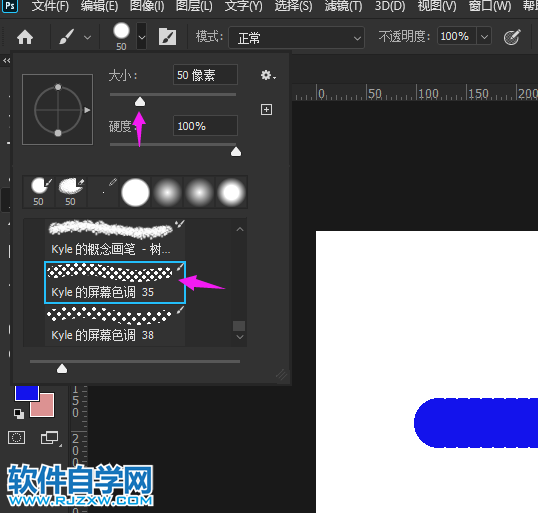Image resolution: width=538 pixels, height=513 pixels.
Task: Open the opacity slider dropdown arrow
Action: tap(484, 36)
